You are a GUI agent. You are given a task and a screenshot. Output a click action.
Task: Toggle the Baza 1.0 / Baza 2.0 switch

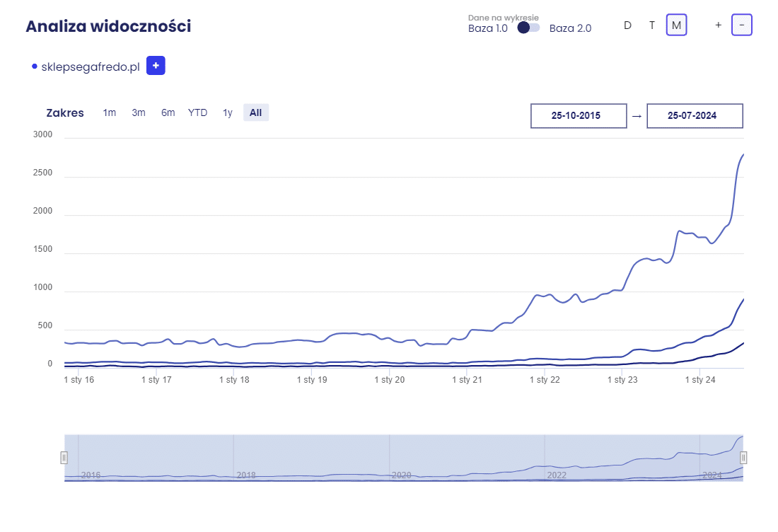tap(528, 28)
